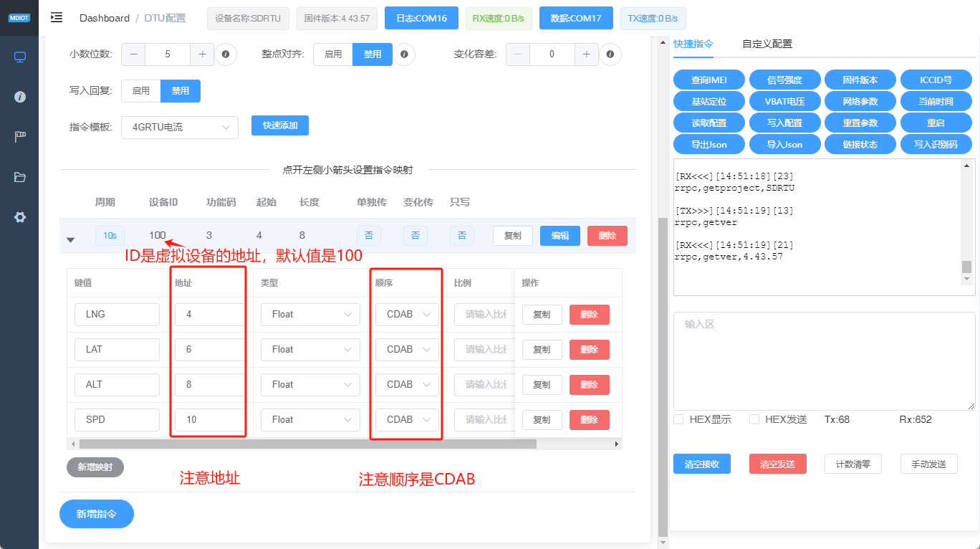Click info icon next to 整点对齐
Viewport: 980px width, 549px height.
404,54
